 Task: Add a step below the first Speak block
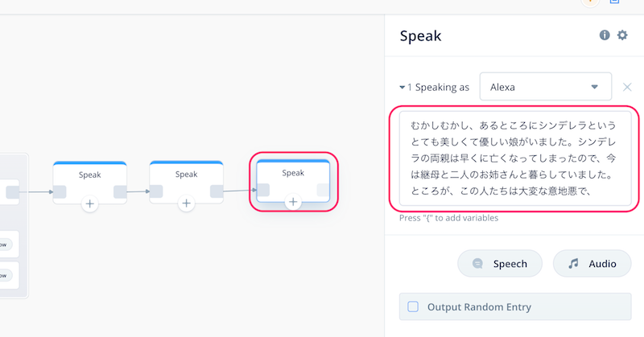89,203
